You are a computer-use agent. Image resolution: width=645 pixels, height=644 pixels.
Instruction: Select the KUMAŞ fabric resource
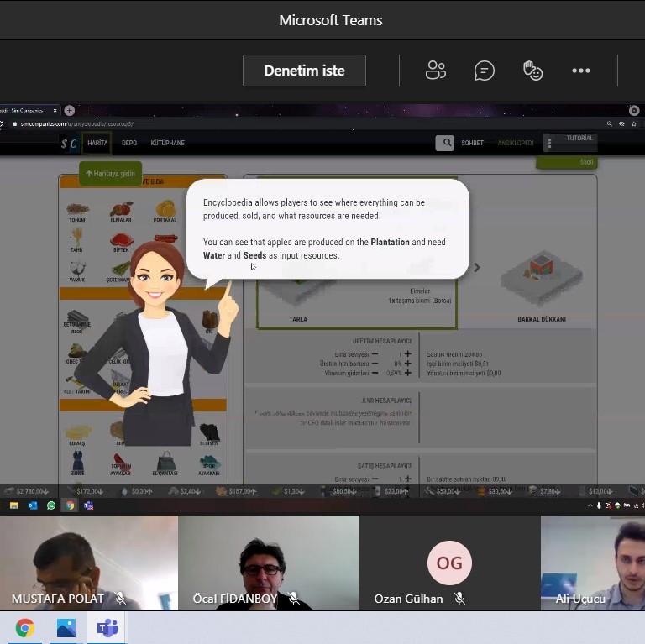78,436
